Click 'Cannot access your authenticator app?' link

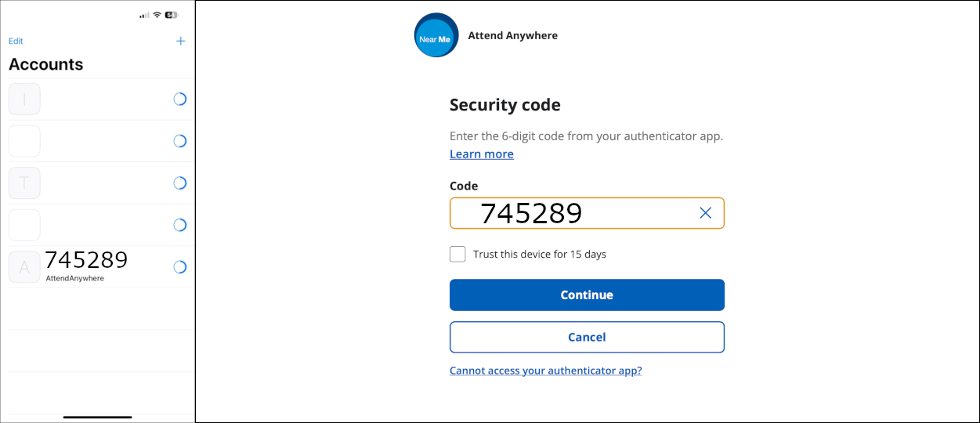(x=545, y=371)
